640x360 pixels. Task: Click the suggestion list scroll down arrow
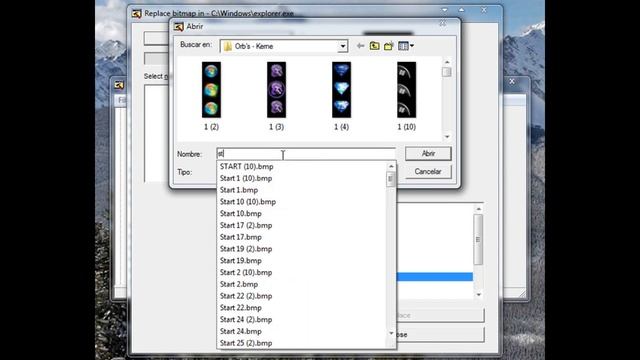[x=391, y=333]
